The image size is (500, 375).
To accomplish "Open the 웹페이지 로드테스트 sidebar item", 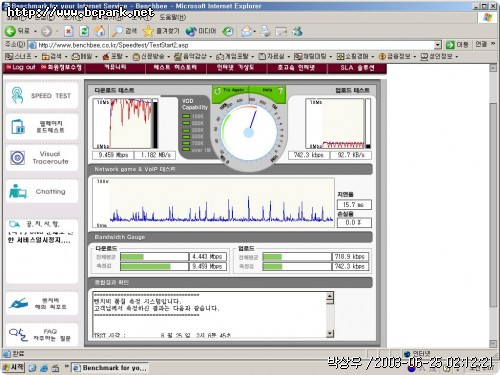I will (42, 127).
